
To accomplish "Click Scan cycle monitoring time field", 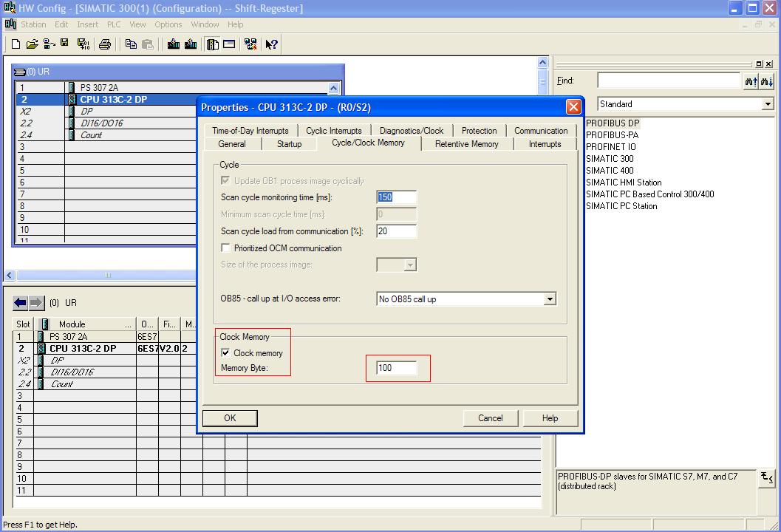I will (397, 197).
